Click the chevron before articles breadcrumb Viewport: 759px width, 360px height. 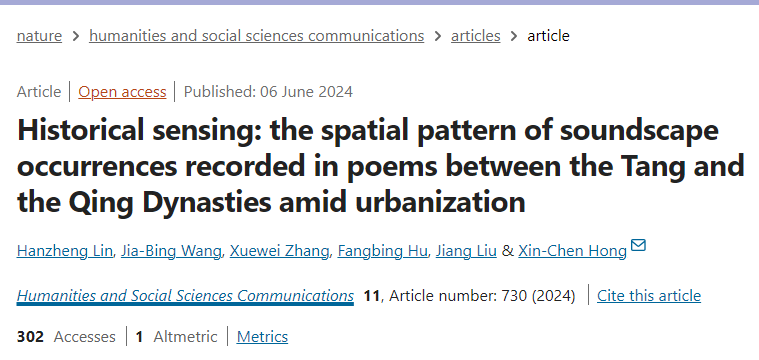(438, 36)
